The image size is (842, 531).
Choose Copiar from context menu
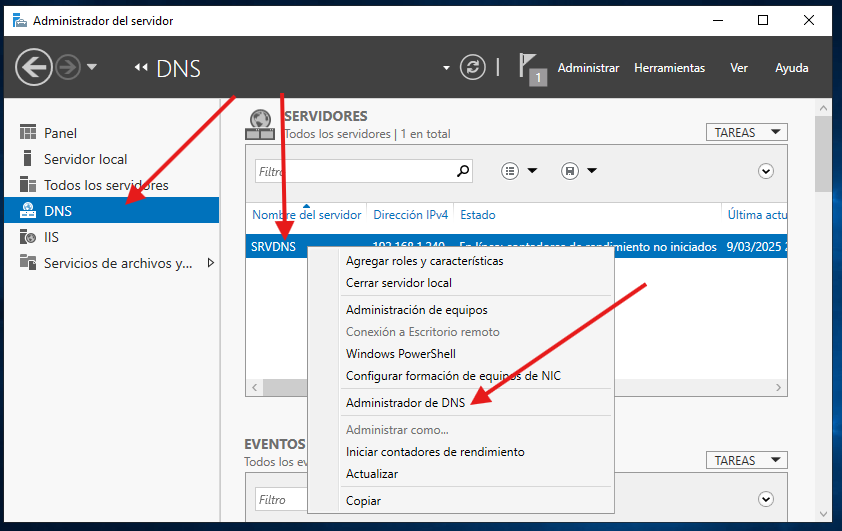point(363,501)
